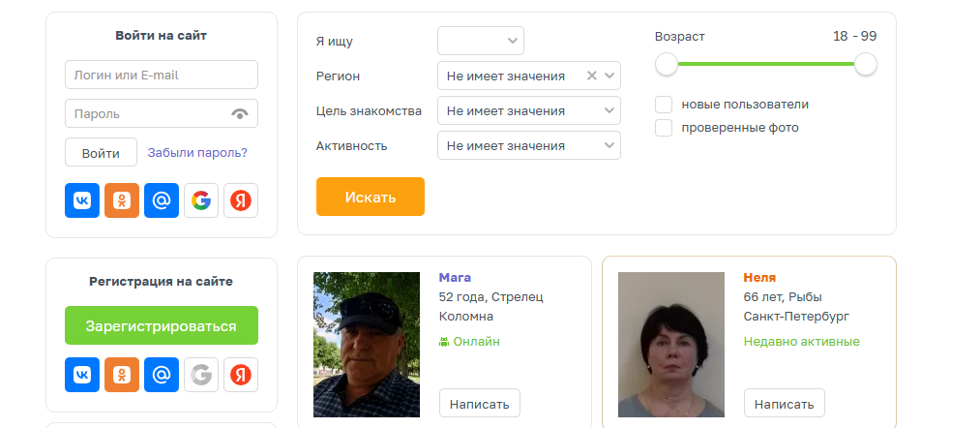This screenshot has height=428, width=980.
Task: Open Мага's profile photo
Action: (x=367, y=344)
